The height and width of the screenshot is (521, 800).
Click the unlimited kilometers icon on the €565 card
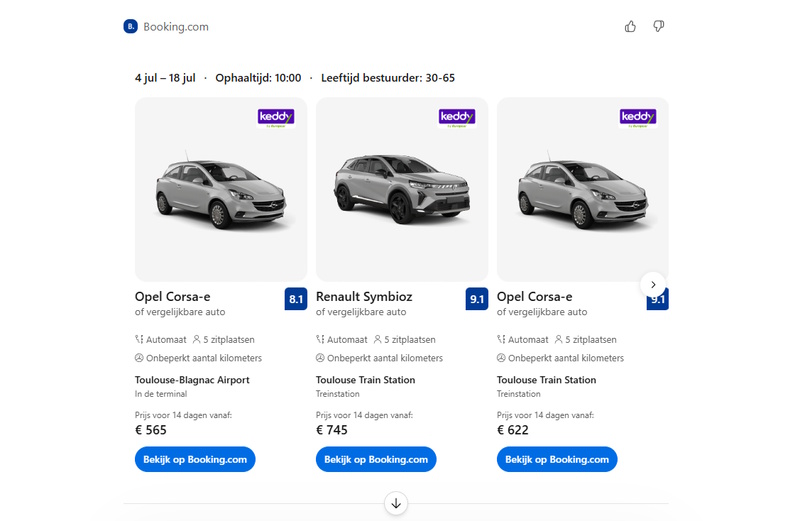coord(139,358)
